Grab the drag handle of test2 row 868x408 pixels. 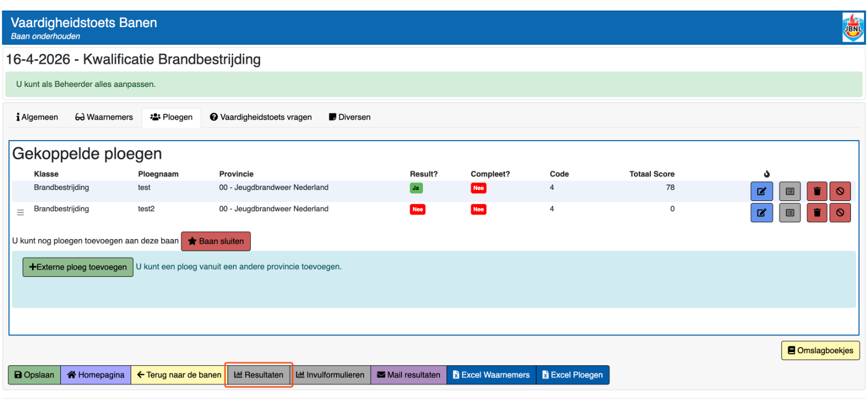point(20,213)
